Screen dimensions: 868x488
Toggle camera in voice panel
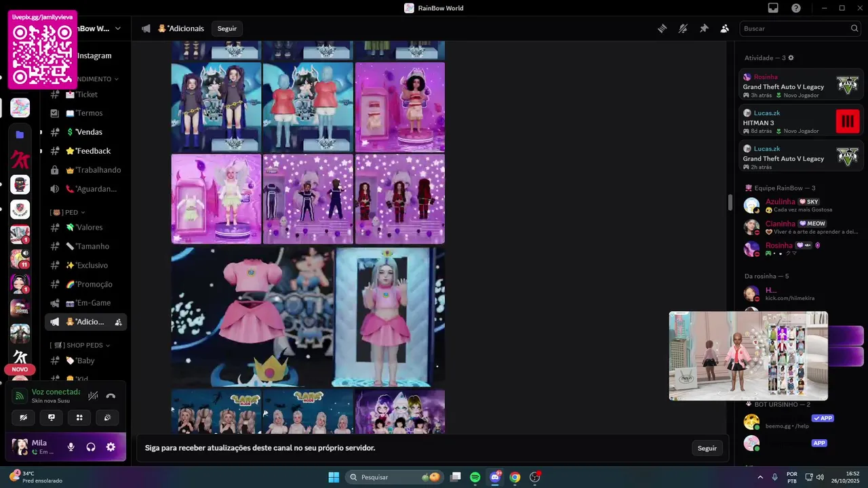(x=24, y=418)
